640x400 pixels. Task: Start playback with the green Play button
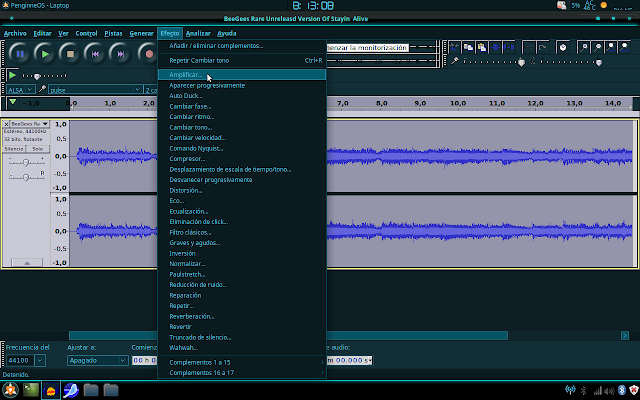(44, 53)
